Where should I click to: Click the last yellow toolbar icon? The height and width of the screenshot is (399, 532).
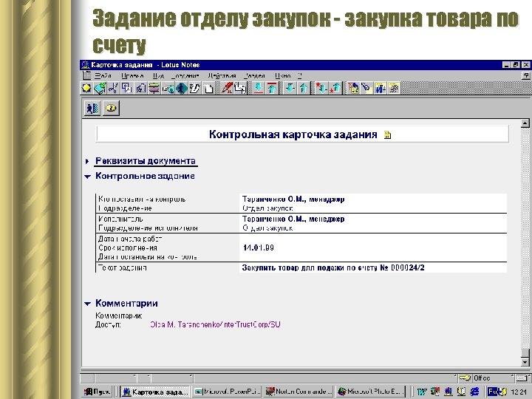click(394, 88)
